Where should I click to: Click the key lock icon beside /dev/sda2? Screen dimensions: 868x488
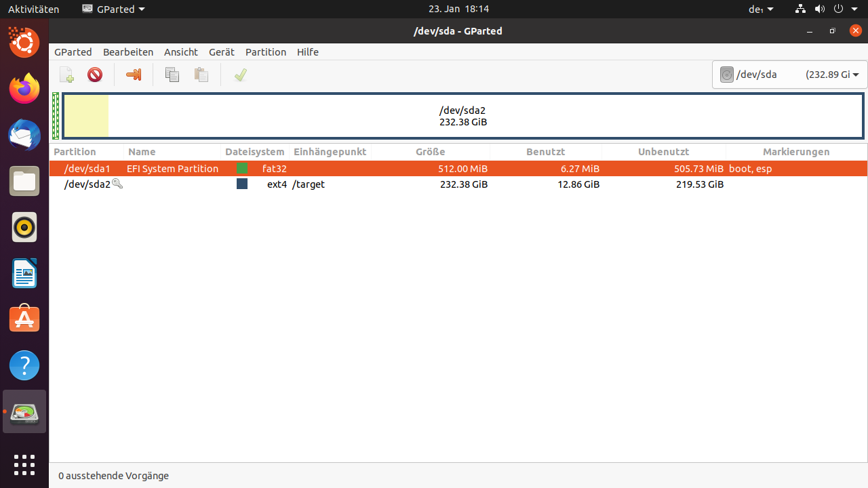117,184
